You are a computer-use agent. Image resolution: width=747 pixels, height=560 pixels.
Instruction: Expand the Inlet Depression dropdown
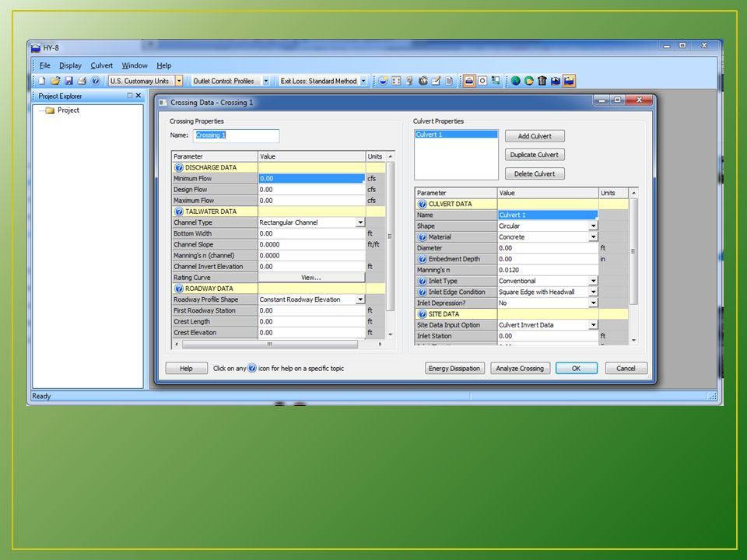point(593,303)
